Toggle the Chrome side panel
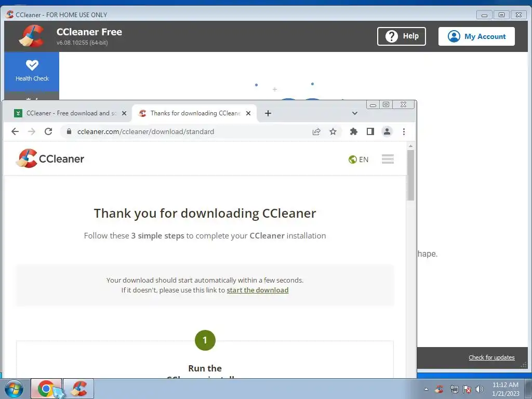 (x=370, y=131)
